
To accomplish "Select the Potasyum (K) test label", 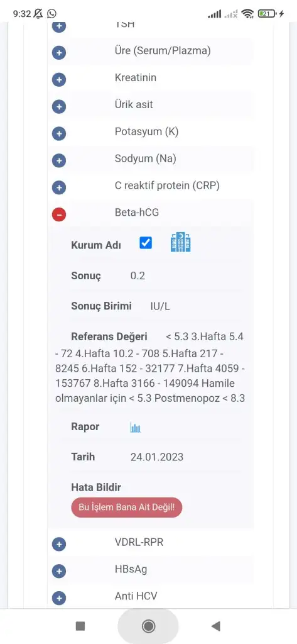I will pos(146,132).
